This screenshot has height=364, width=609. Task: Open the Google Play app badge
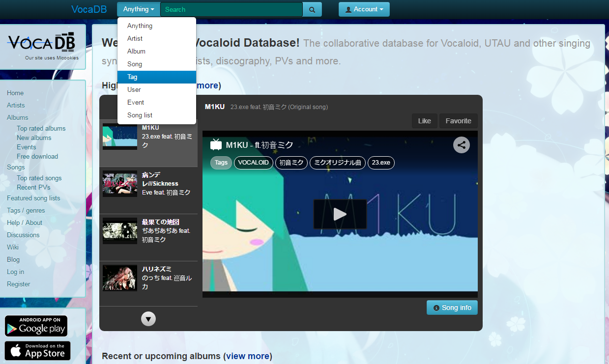(x=36, y=326)
